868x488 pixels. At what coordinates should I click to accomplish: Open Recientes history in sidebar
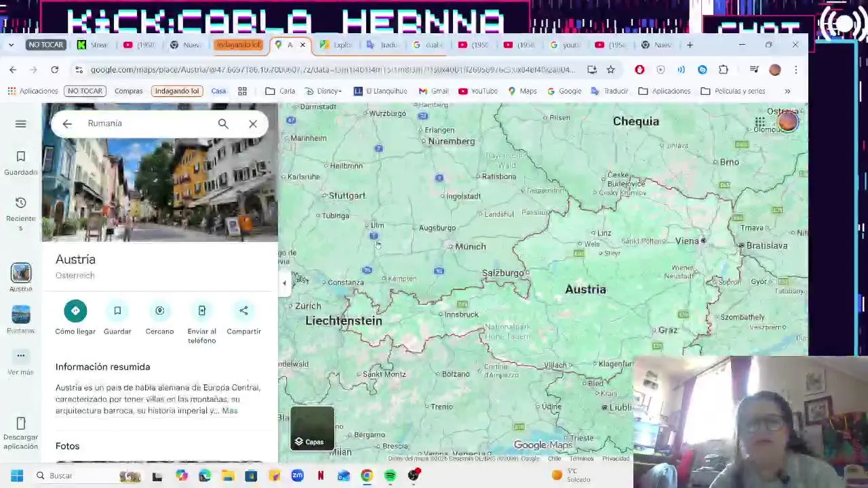pos(20,213)
